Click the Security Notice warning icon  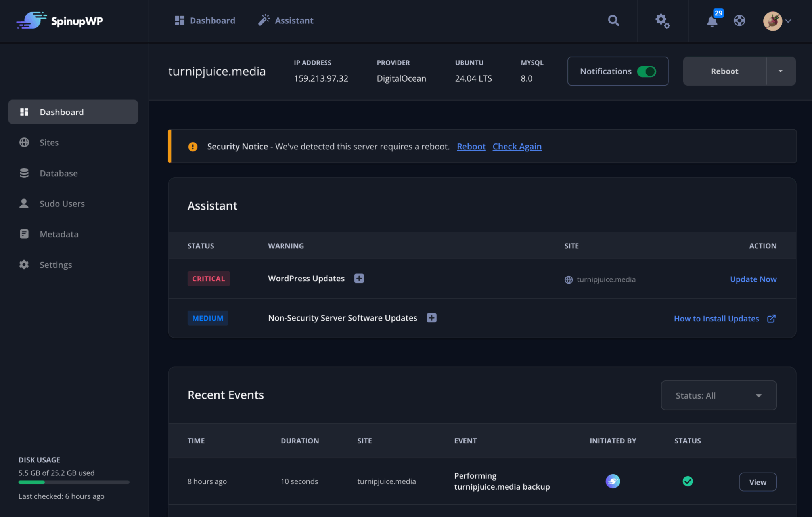(x=193, y=147)
